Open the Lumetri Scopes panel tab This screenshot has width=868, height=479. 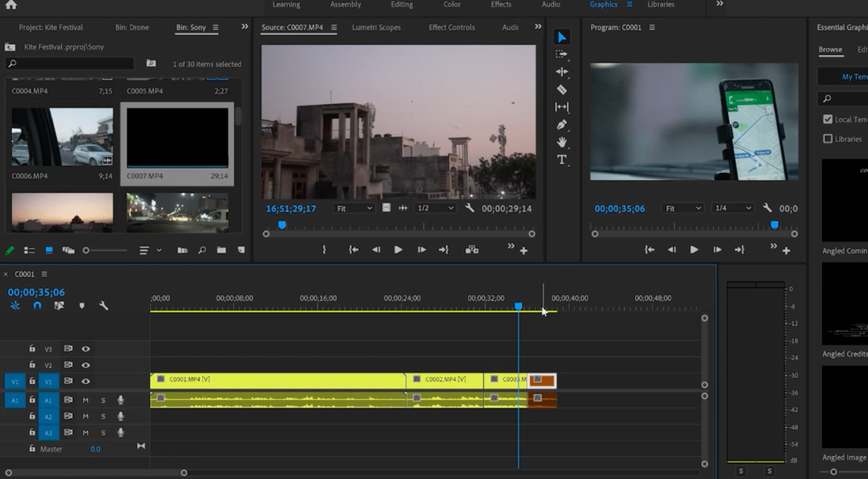point(376,28)
